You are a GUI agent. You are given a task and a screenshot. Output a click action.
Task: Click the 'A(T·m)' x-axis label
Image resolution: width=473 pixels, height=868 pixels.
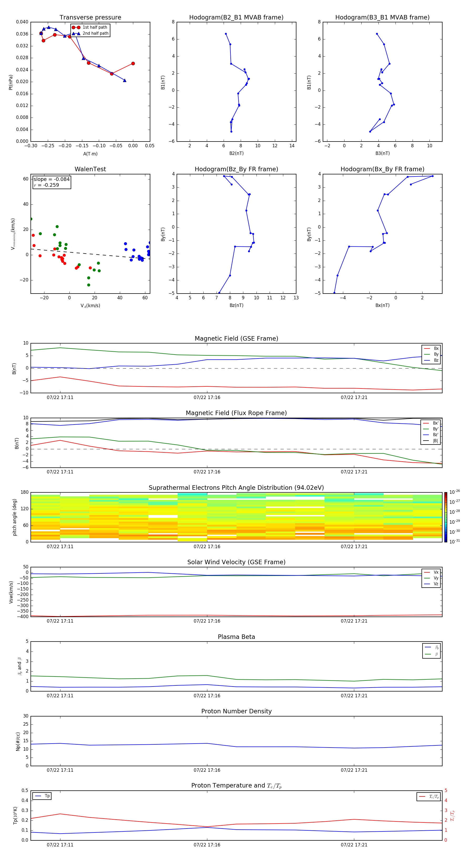point(90,154)
